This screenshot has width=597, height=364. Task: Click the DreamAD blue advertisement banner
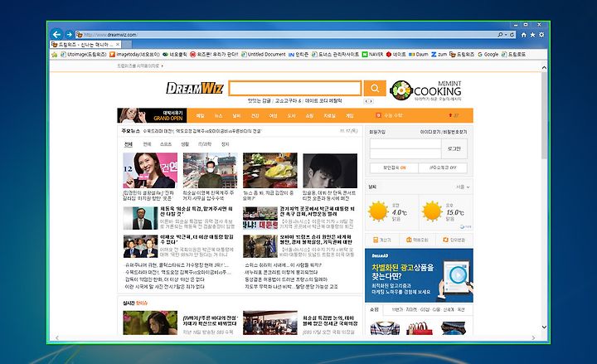[x=419, y=275]
